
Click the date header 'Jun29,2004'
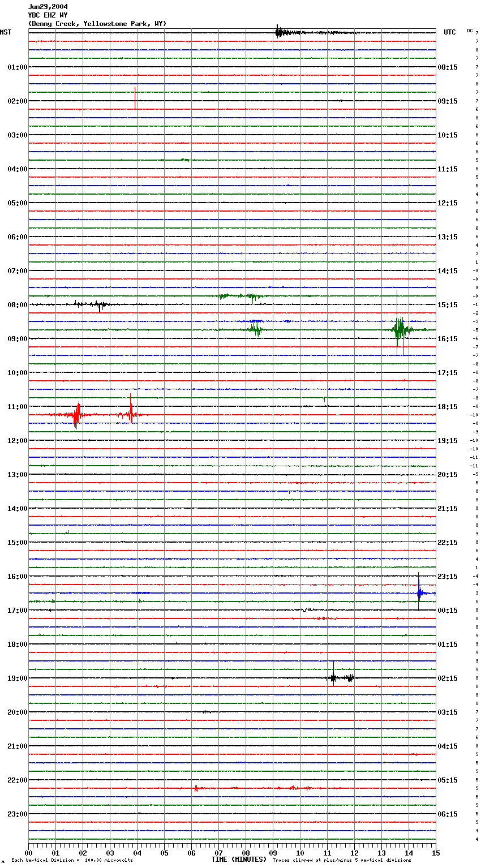tap(48, 7)
